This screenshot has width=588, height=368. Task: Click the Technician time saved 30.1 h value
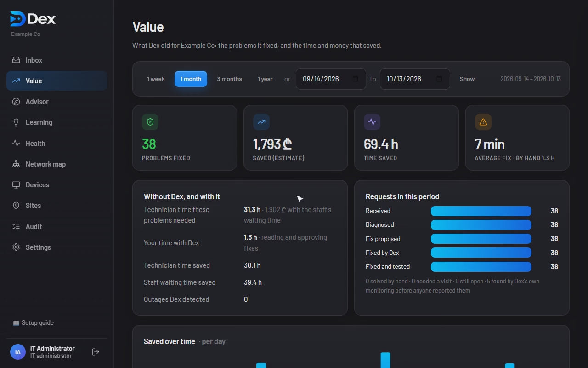click(252, 265)
